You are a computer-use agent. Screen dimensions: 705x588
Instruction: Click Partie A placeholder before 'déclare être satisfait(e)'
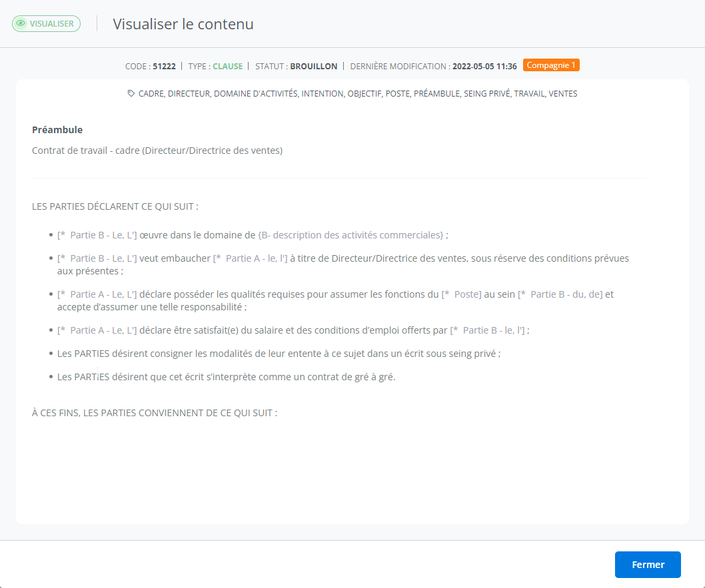(x=97, y=330)
